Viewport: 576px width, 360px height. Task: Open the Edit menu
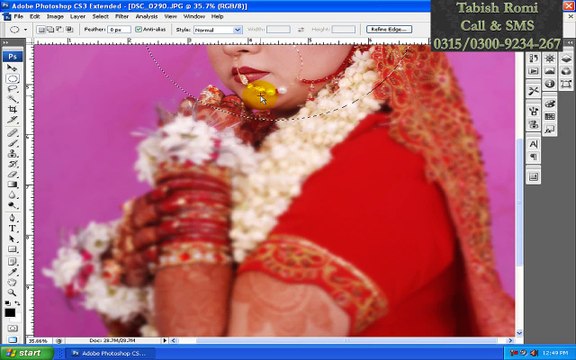click(x=35, y=17)
